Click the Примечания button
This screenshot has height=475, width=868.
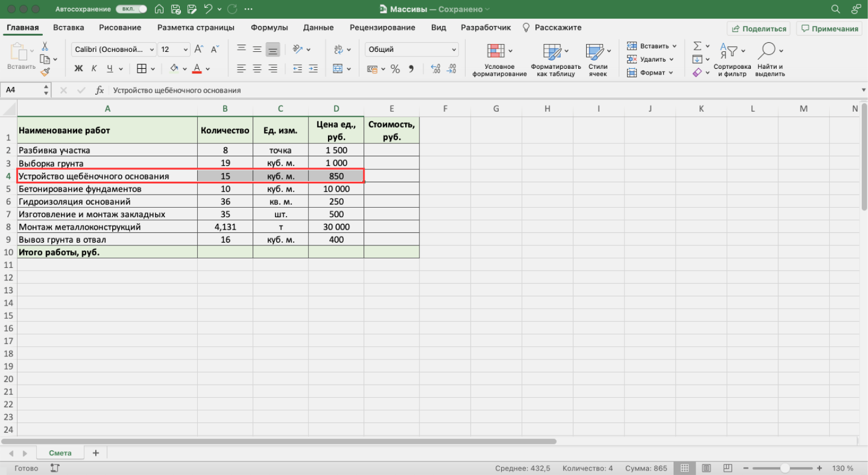point(830,29)
